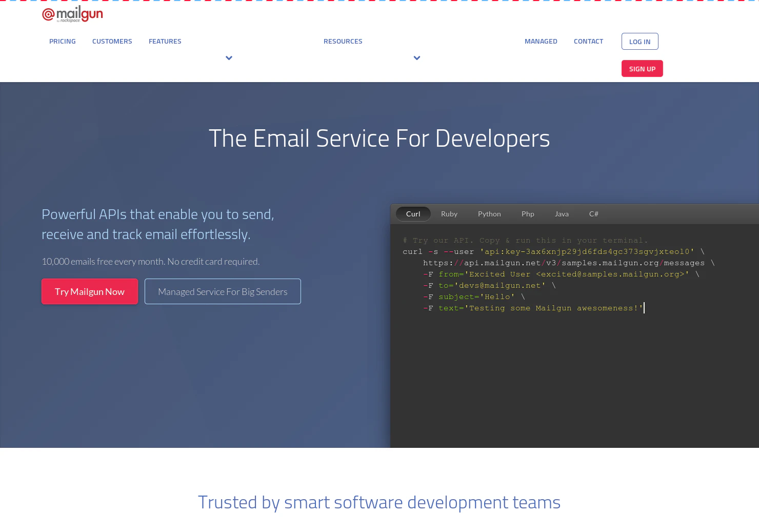
Task: Click the curl --user api key line
Action: click(x=554, y=251)
